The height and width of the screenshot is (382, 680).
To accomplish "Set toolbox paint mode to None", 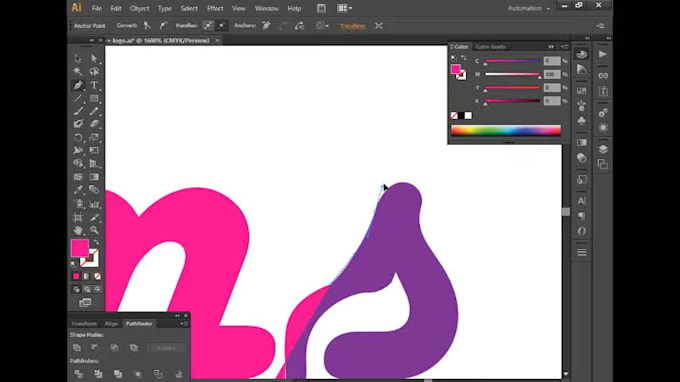I will click(x=98, y=276).
